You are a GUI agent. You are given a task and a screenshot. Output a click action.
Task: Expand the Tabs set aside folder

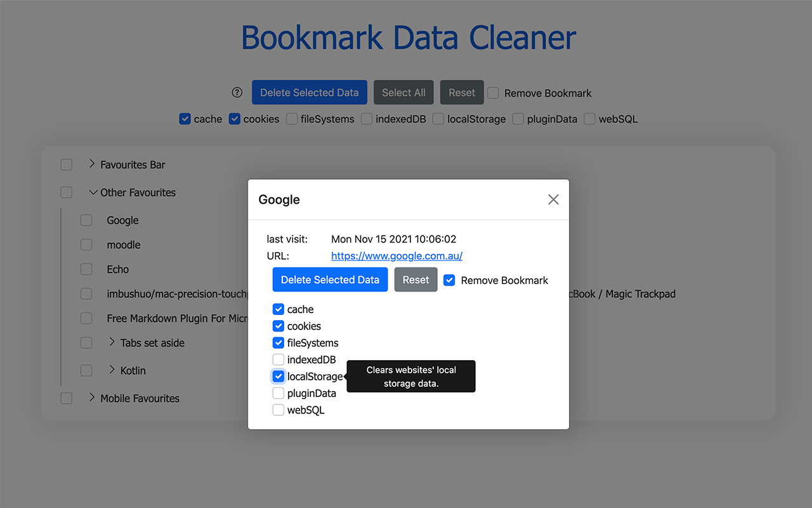pos(112,342)
